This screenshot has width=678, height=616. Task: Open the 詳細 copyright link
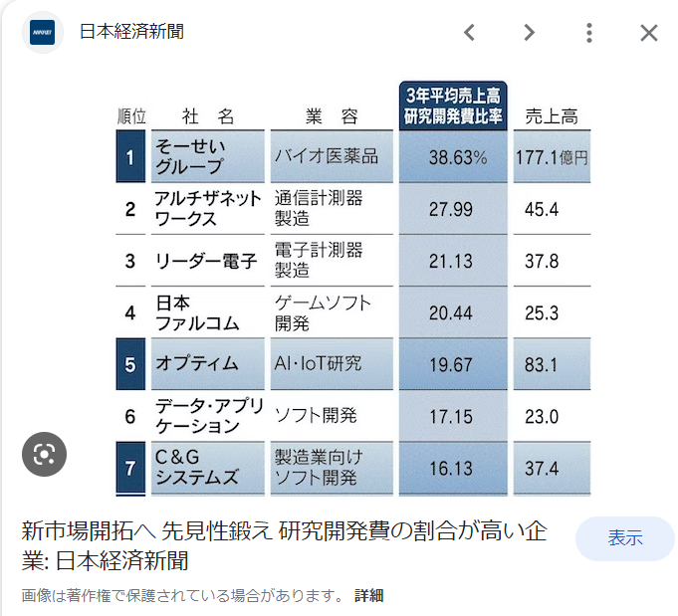pos(368,595)
